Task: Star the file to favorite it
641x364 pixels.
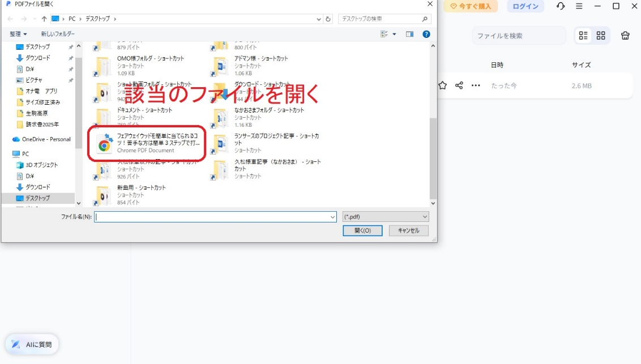Action: [x=442, y=86]
